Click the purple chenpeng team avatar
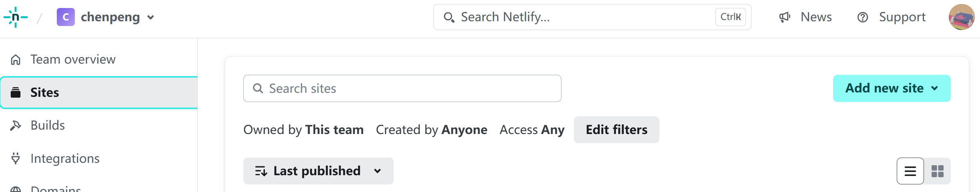The width and height of the screenshot is (980, 192). click(66, 17)
